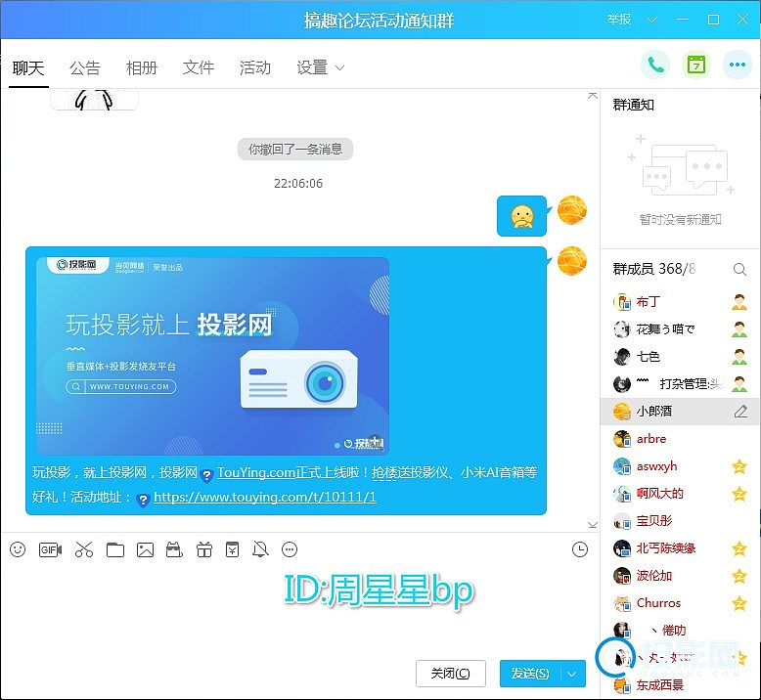
Task: Click the chat scrollbar up arrow
Action: [593, 96]
